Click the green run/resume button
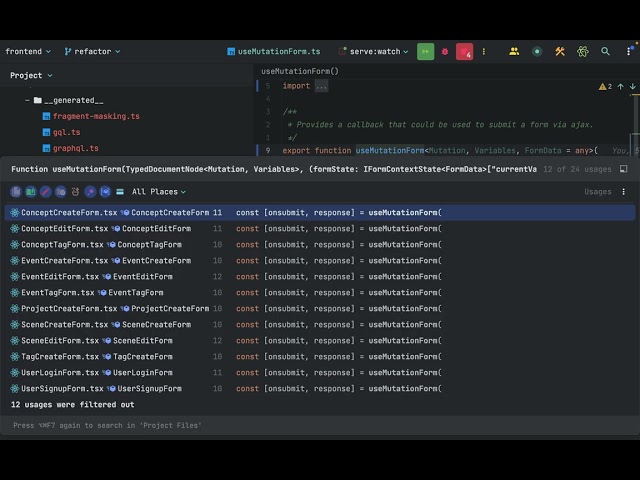Image resolution: width=640 pixels, height=480 pixels. (x=425, y=51)
